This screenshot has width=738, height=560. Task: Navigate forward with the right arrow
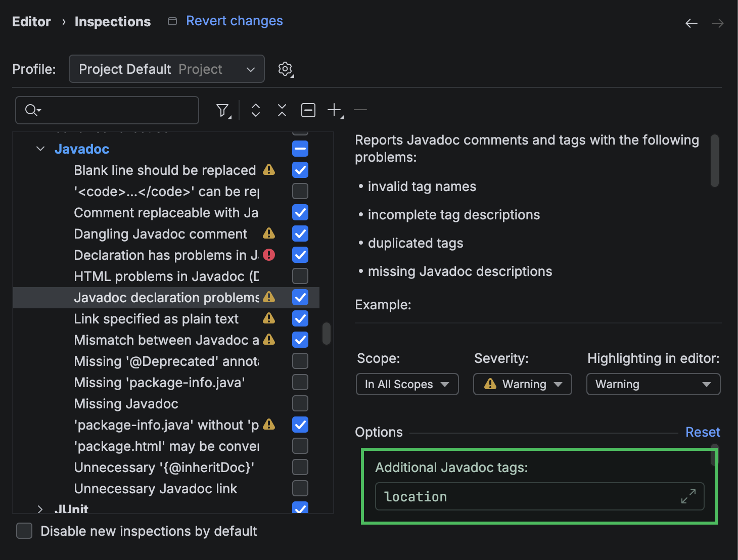click(718, 23)
